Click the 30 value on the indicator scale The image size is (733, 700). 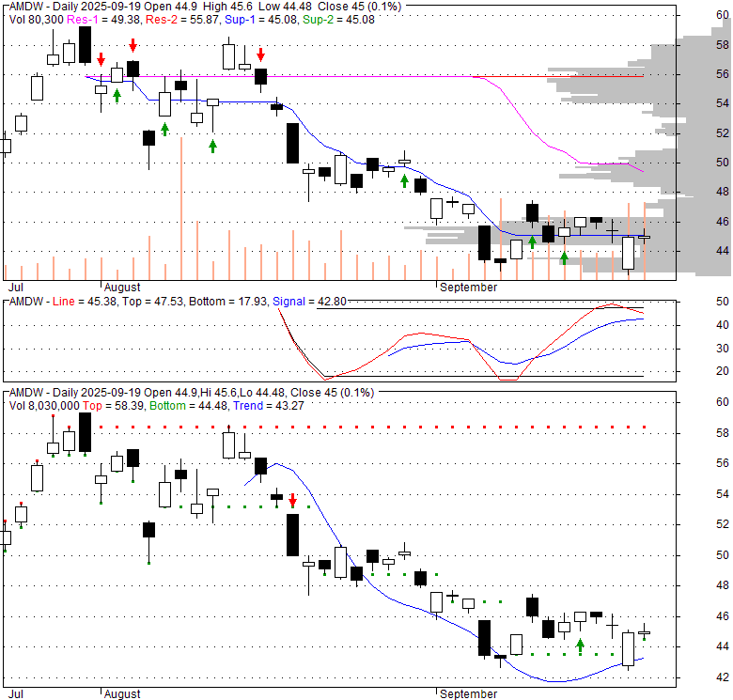click(x=723, y=349)
